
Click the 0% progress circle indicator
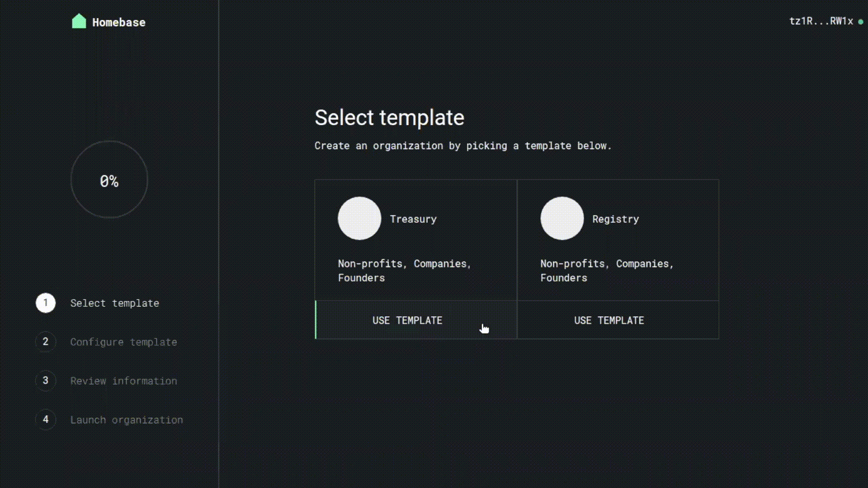pos(109,180)
